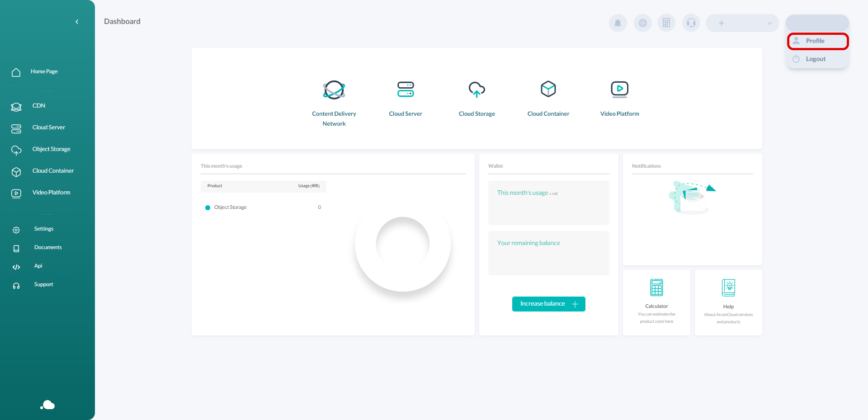This screenshot has height=420, width=868.
Task: Click the globe language icon in the header
Action: coord(643,23)
